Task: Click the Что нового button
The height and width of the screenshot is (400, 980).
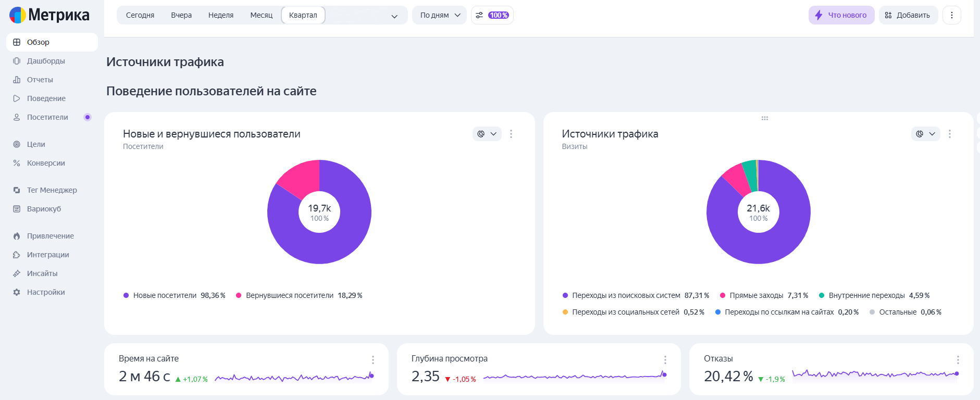Action: [x=841, y=15]
